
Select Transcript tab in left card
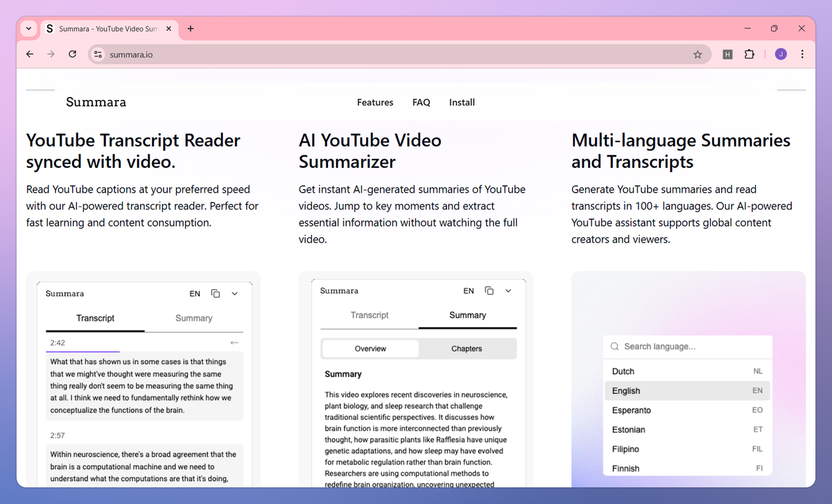click(95, 318)
